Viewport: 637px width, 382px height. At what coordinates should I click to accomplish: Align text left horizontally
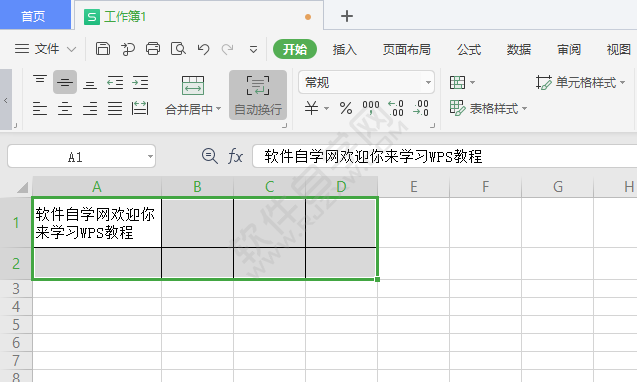pos(40,109)
